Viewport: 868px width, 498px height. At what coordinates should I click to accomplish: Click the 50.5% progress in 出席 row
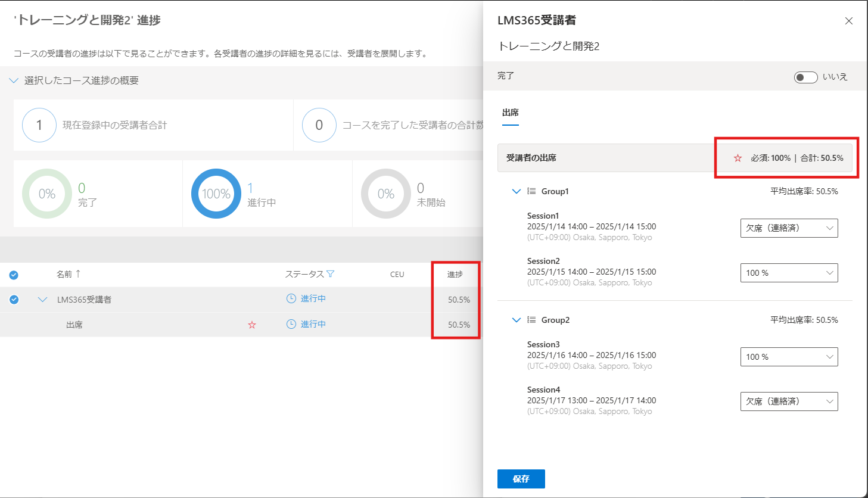click(459, 325)
